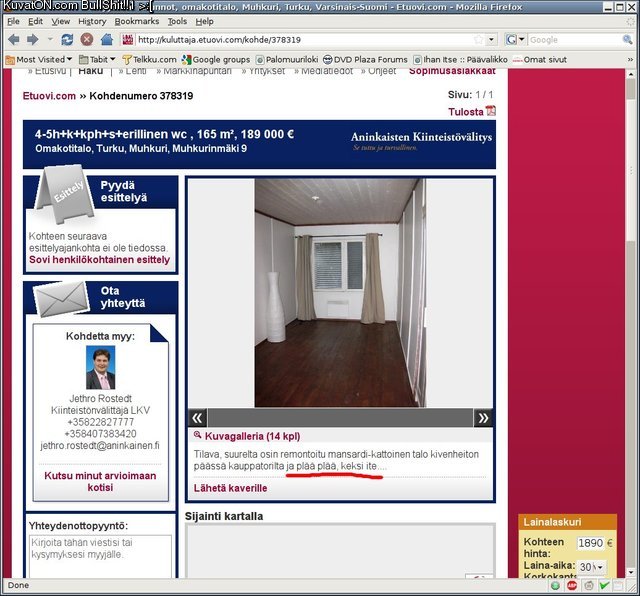This screenshot has height=596, width=640.
Task: Click the phone number +35822827777
Action: [100, 422]
